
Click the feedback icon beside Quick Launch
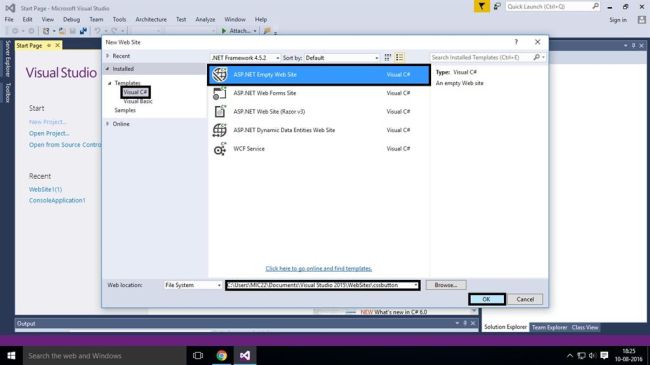[497, 6]
